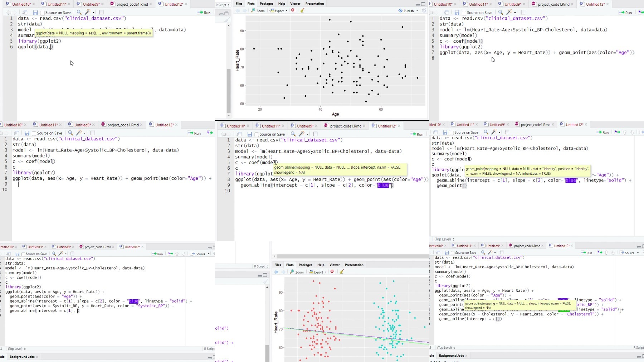Click vertical scrollbar left of the black scatter plot
Image resolution: width=644 pixels, height=362 pixels.
[x=229, y=91]
